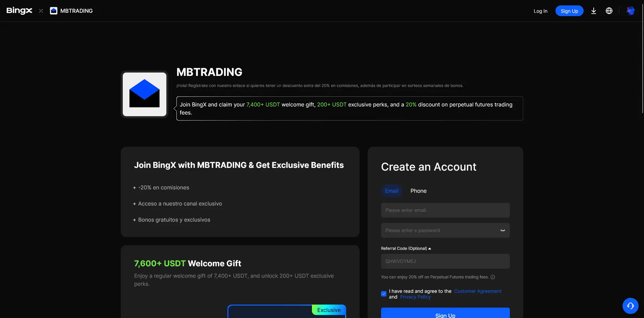Open the app download icon
Viewport: 644px width, 318px height.
593,11
